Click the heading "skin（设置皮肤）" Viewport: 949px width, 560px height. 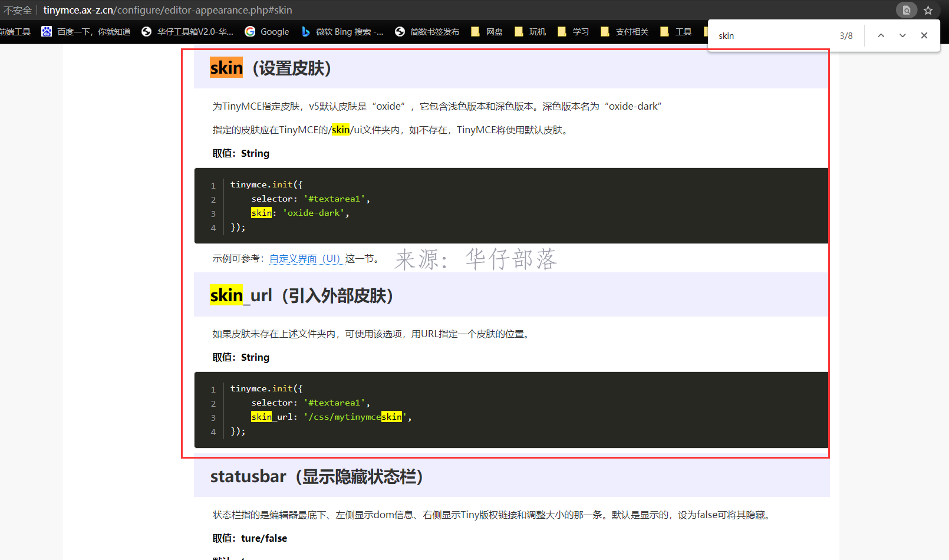pos(271,68)
